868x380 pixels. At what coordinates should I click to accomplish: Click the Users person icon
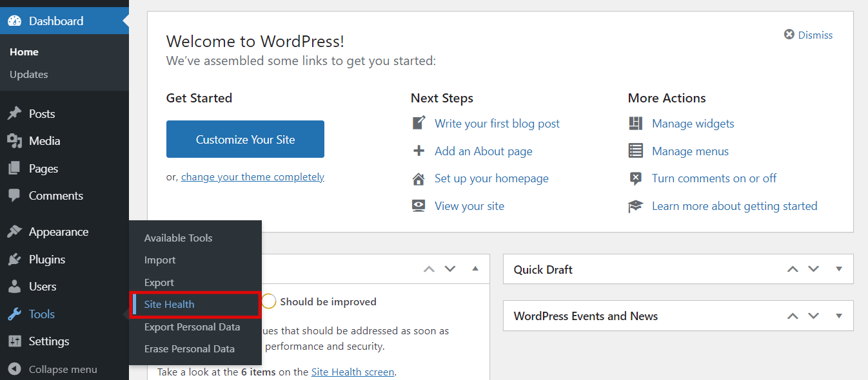click(x=14, y=287)
